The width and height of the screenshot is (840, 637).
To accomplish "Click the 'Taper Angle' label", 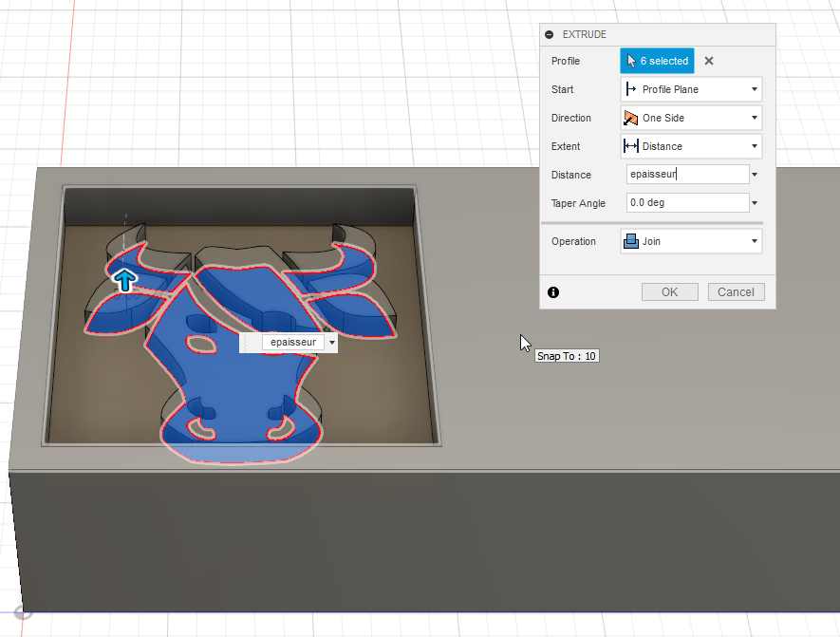I will pos(578,203).
